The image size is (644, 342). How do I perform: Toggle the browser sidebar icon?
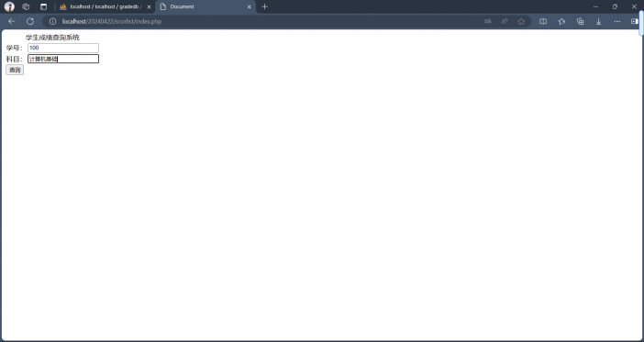pyautogui.click(x=635, y=21)
